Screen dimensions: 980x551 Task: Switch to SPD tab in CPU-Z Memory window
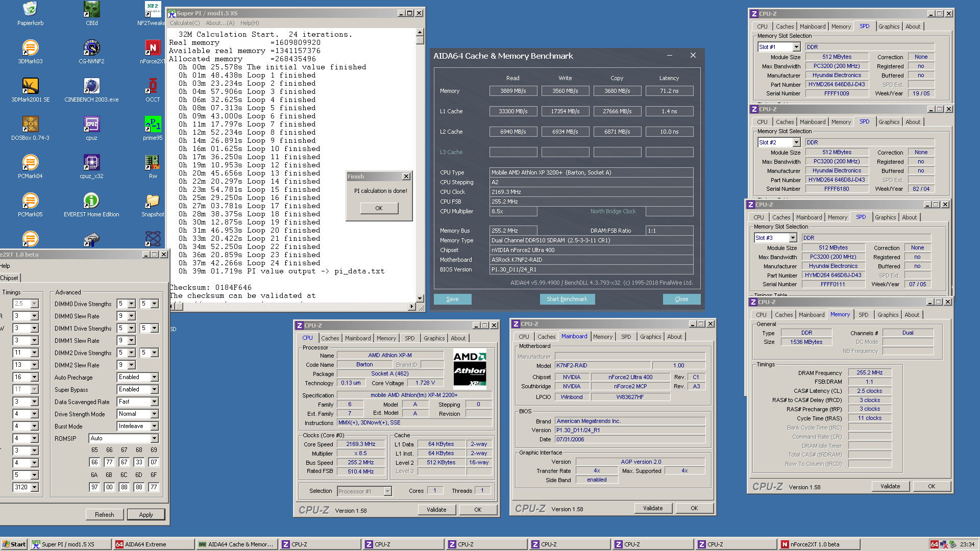pyautogui.click(x=863, y=315)
